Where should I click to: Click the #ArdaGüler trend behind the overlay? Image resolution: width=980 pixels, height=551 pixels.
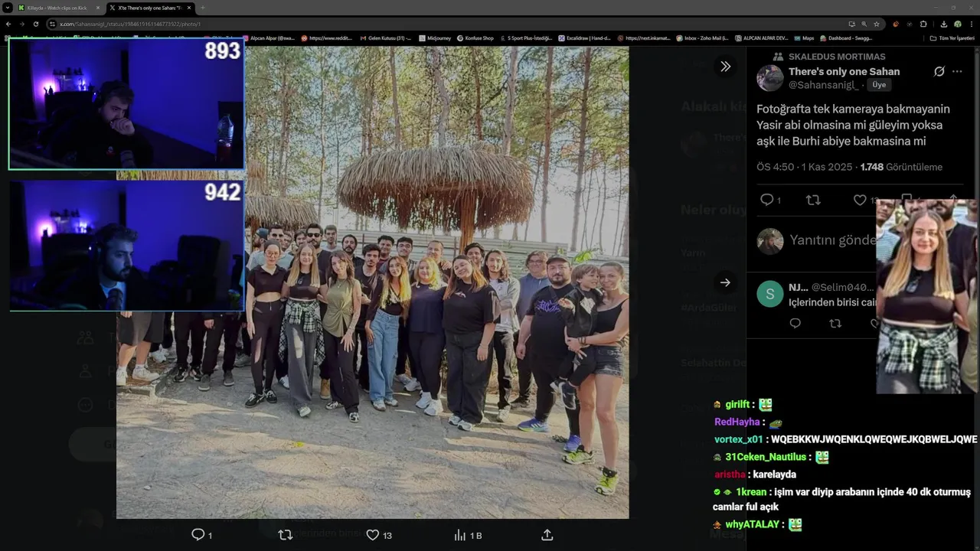(x=708, y=308)
